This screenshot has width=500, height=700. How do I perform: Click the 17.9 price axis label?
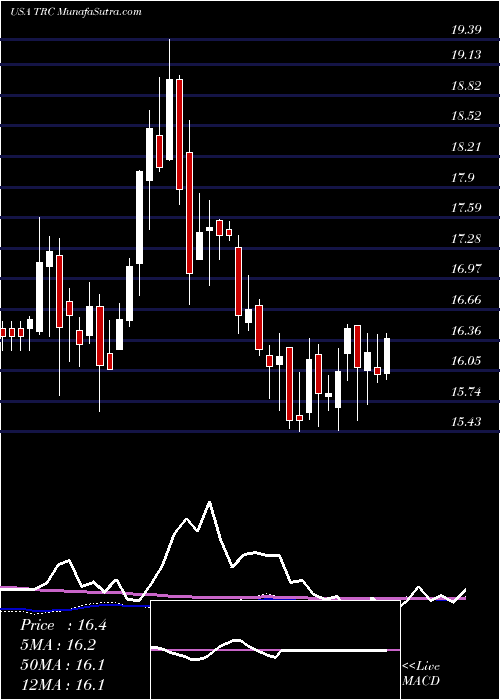pos(463,178)
